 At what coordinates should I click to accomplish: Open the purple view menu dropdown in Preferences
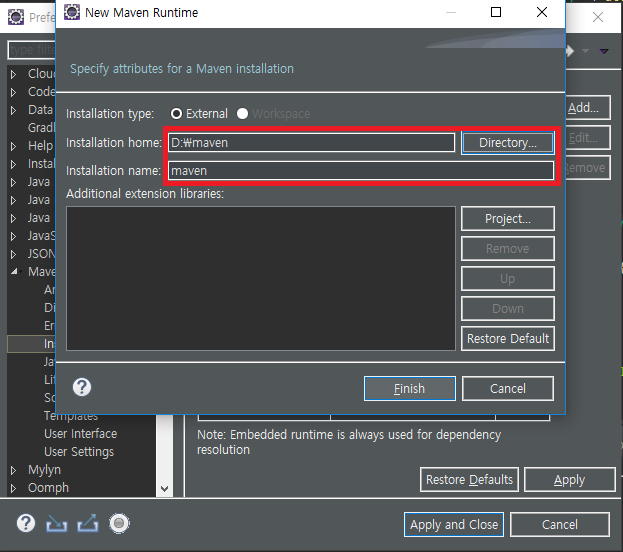point(604,51)
